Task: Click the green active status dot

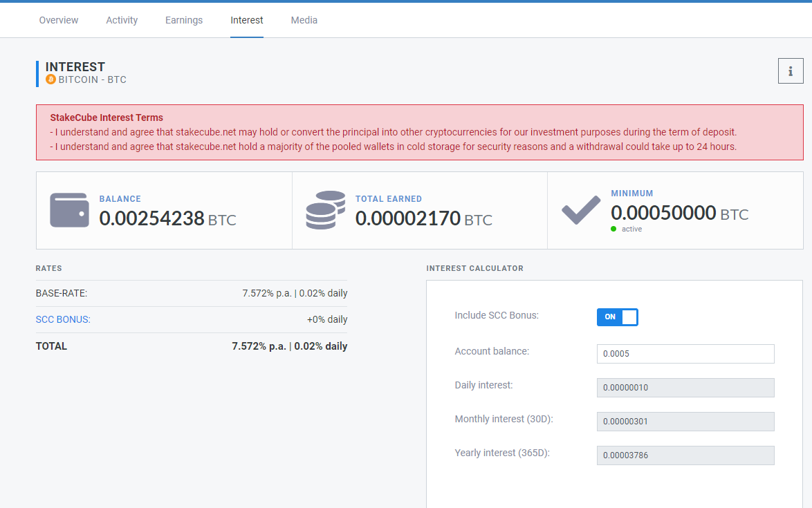Action: (x=613, y=229)
